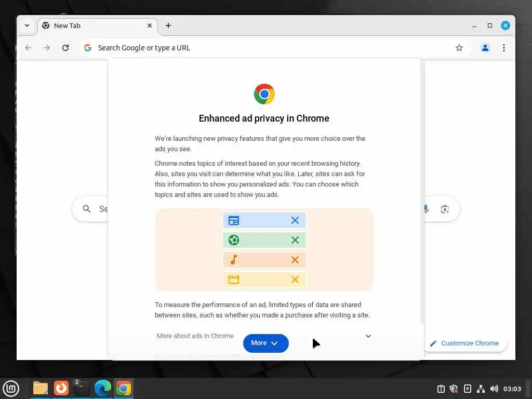This screenshot has height=399, width=532.
Task: Click the blue news topic icon
Action: click(x=234, y=220)
